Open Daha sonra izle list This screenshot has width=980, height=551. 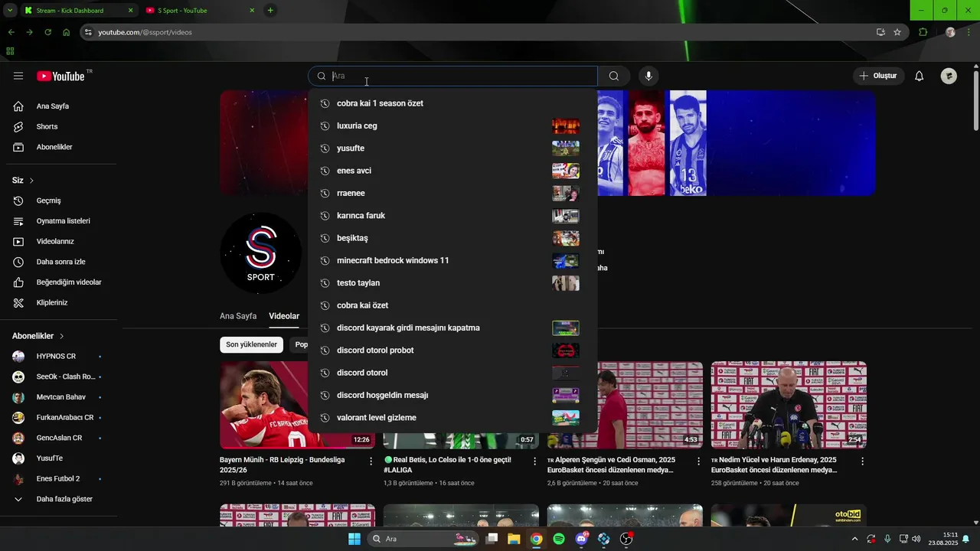coord(61,262)
